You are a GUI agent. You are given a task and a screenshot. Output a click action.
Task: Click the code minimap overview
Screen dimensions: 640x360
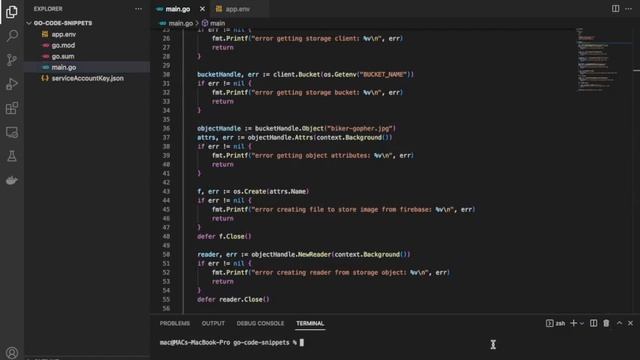(605, 60)
